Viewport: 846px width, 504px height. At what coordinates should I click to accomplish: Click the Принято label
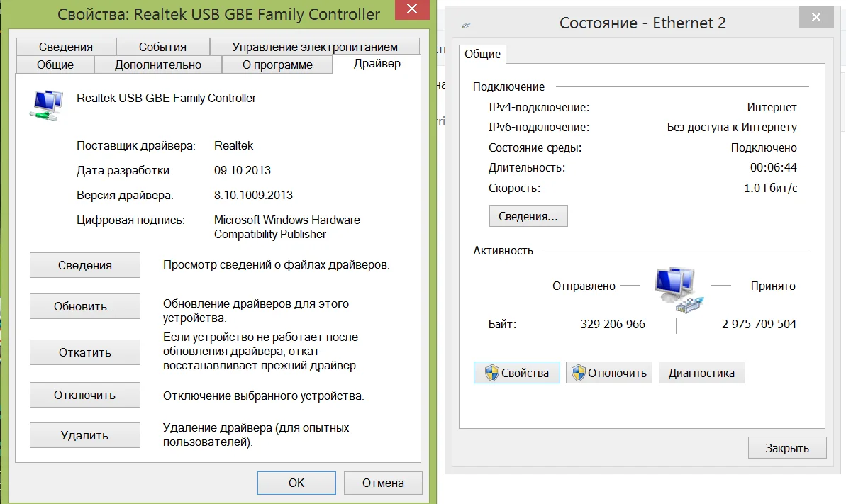773,286
